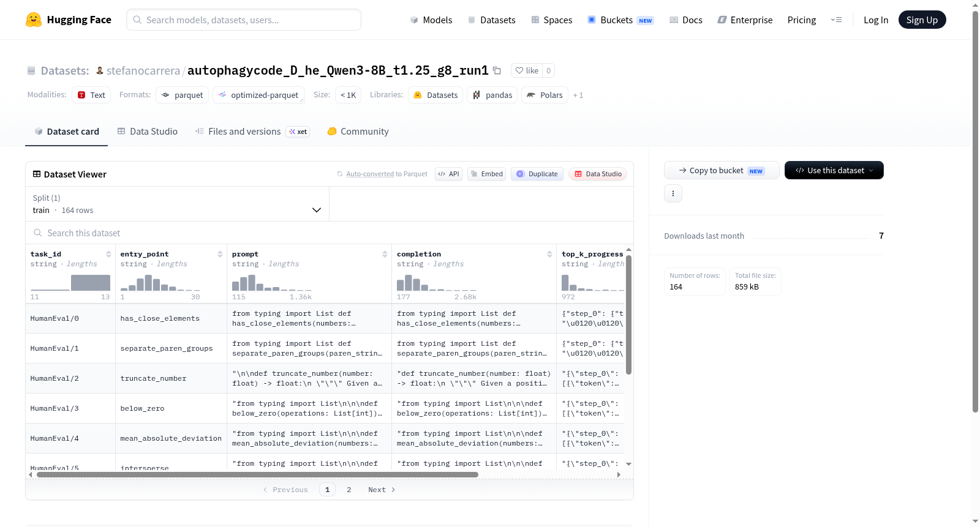Select the Datasets library tag

(435, 95)
